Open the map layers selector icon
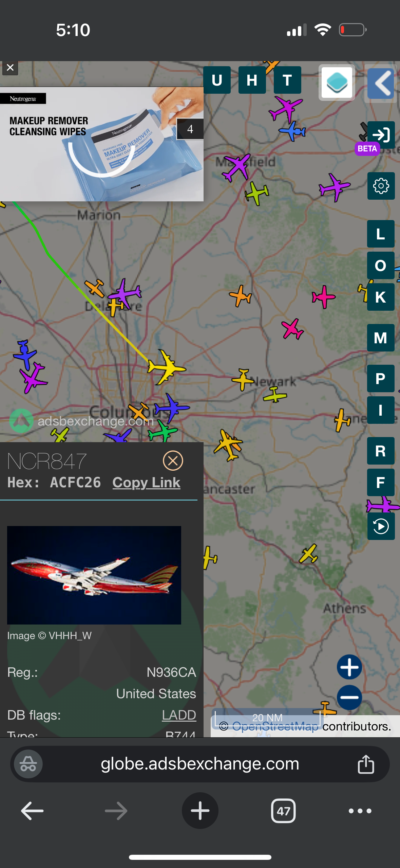The height and width of the screenshot is (868, 400). click(x=337, y=83)
